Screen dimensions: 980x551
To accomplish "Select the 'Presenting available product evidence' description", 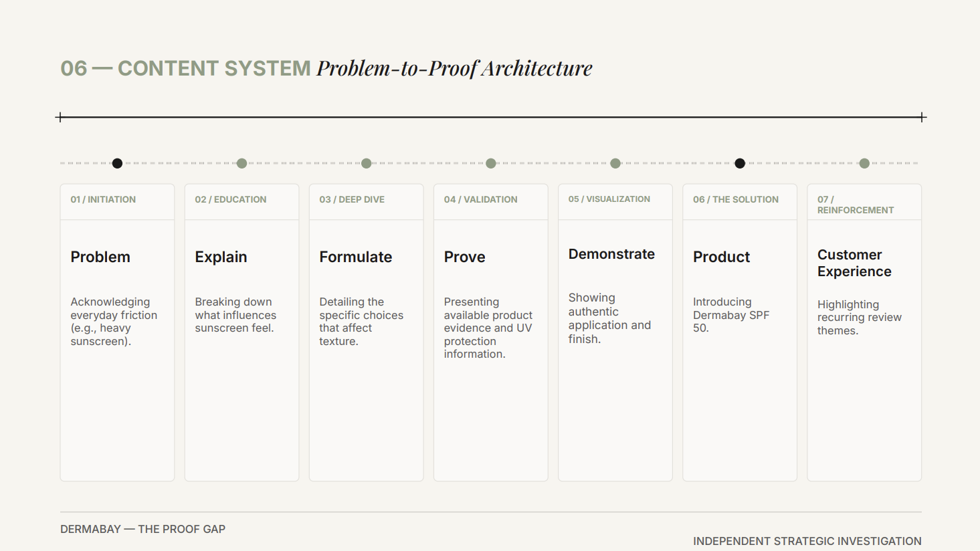I will 488,328.
